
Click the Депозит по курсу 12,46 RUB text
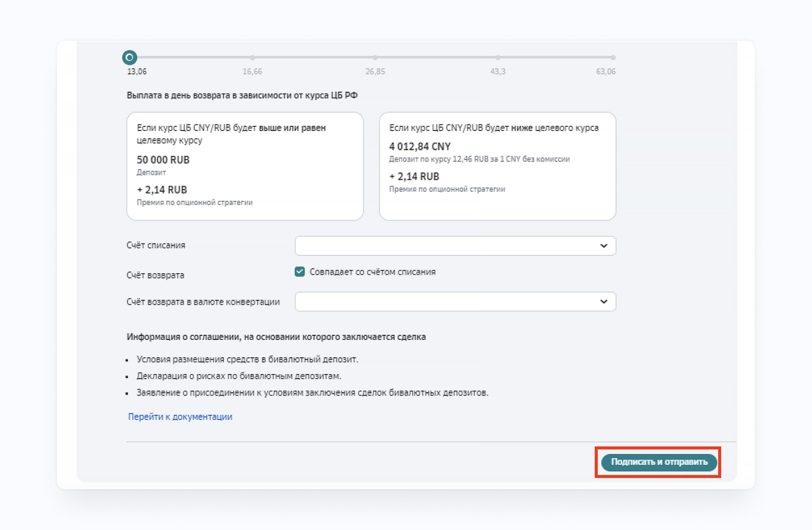[x=479, y=159]
